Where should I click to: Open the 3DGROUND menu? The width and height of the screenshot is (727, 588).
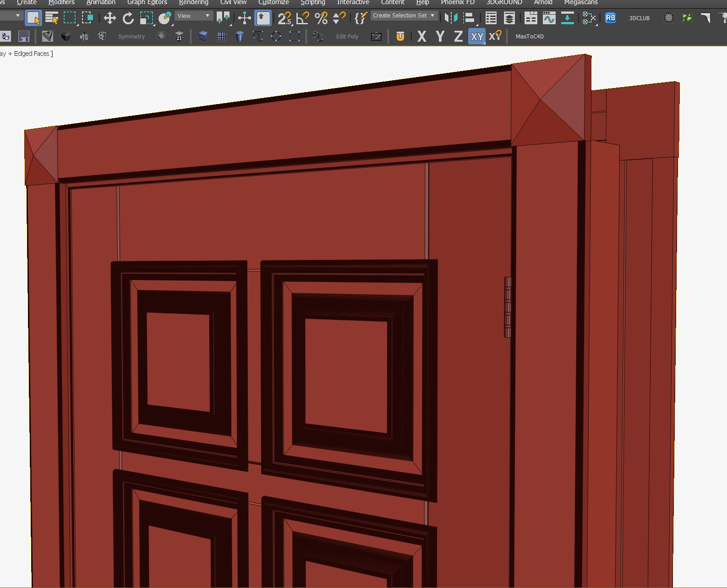coord(504,3)
